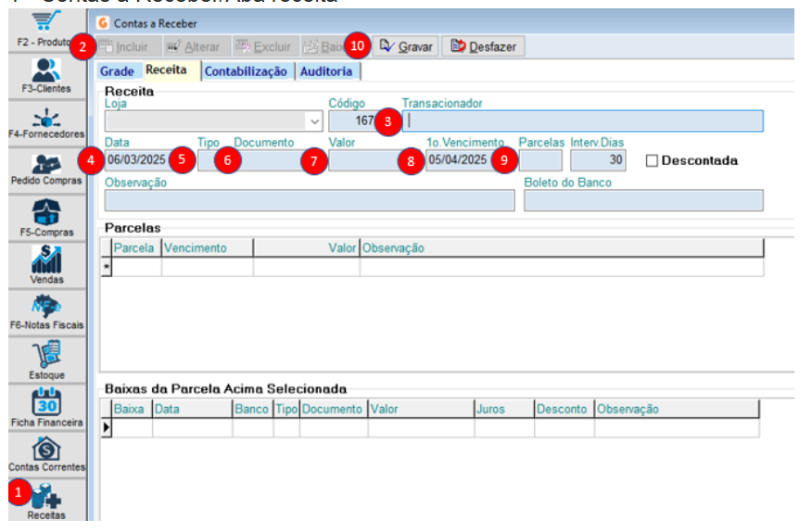812x532 pixels.
Task: Switch to the Grade tab
Action: point(117,71)
